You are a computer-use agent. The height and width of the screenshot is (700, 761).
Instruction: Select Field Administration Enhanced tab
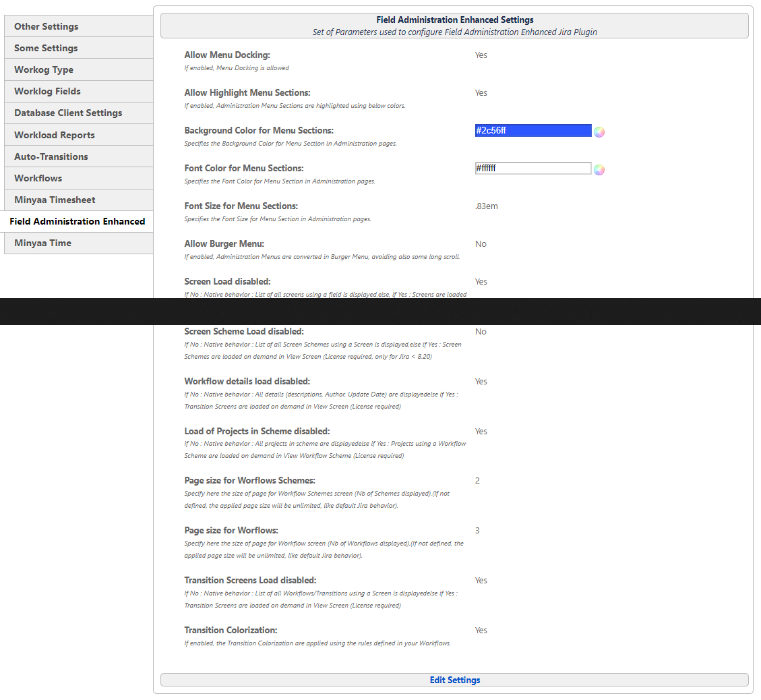pyautogui.click(x=77, y=221)
